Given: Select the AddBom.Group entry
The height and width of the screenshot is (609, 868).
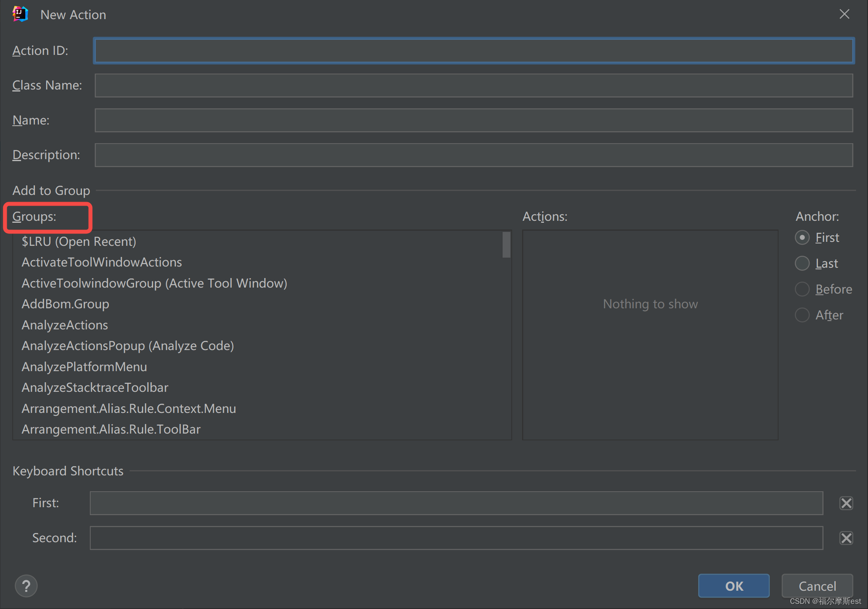Looking at the screenshot, I should 65,304.
